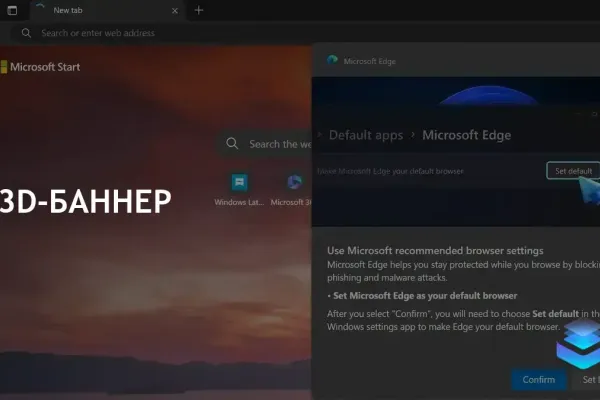The image size is (600, 400).
Task: Close the New tab tab
Action: pyautogui.click(x=174, y=11)
